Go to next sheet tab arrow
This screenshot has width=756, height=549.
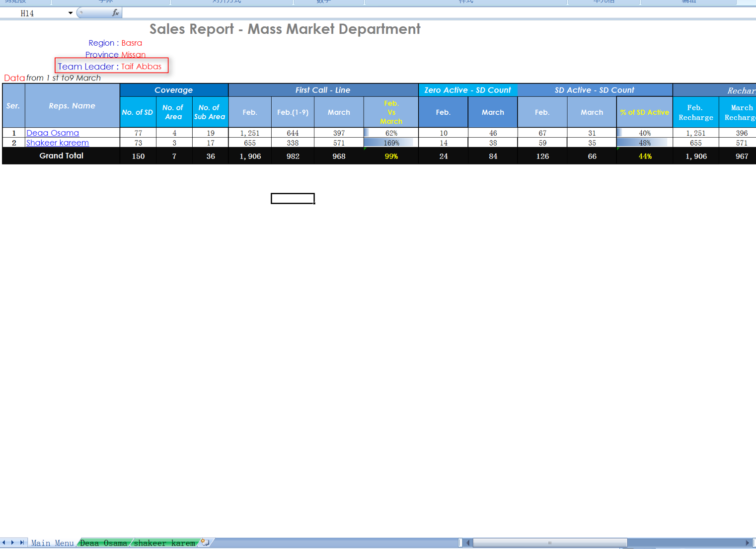[x=13, y=543]
